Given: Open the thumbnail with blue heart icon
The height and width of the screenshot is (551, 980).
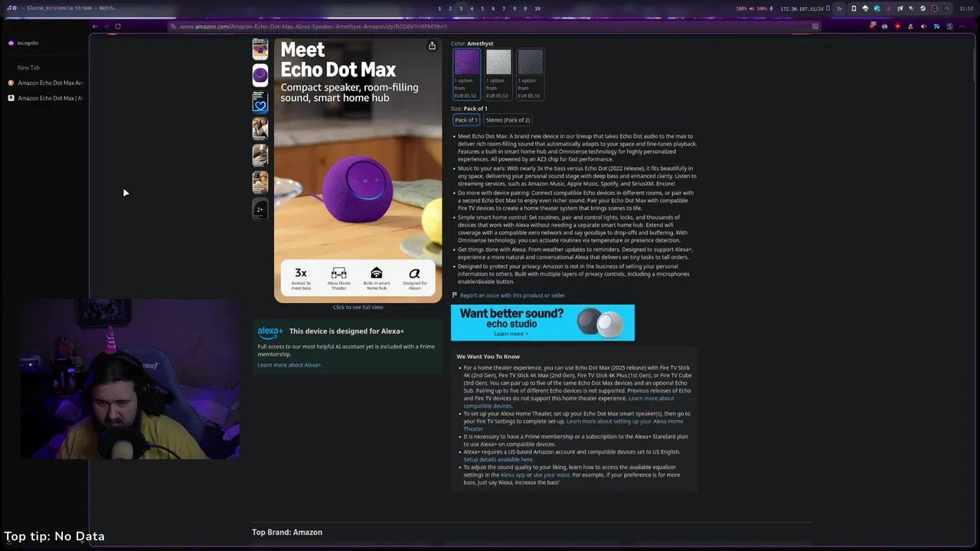Looking at the screenshot, I should tap(260, 102).
